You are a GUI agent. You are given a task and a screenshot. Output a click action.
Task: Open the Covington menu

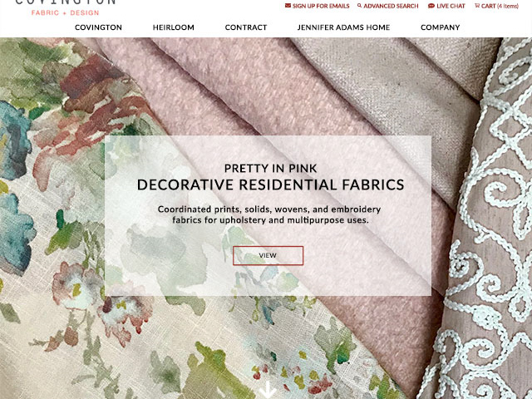[98, 27]
